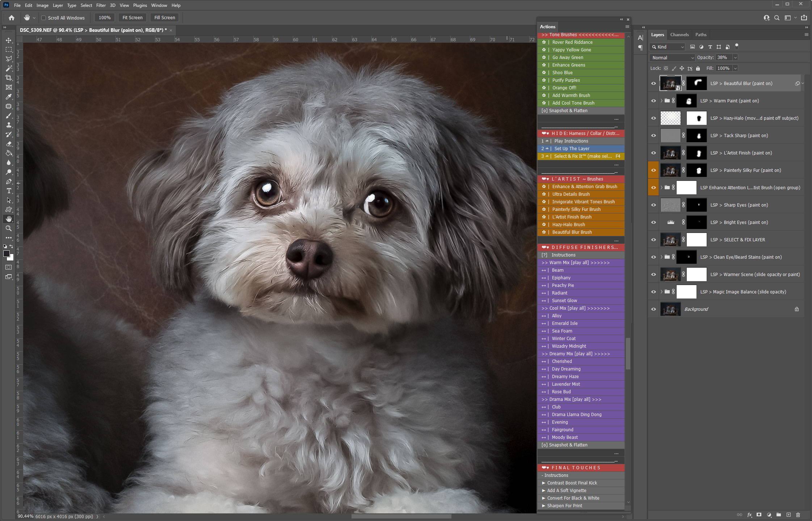Toggle visibility of LSP > Magic Image Balance
Viewport: 812px width, 521px height.
click(x=653, y=292)
